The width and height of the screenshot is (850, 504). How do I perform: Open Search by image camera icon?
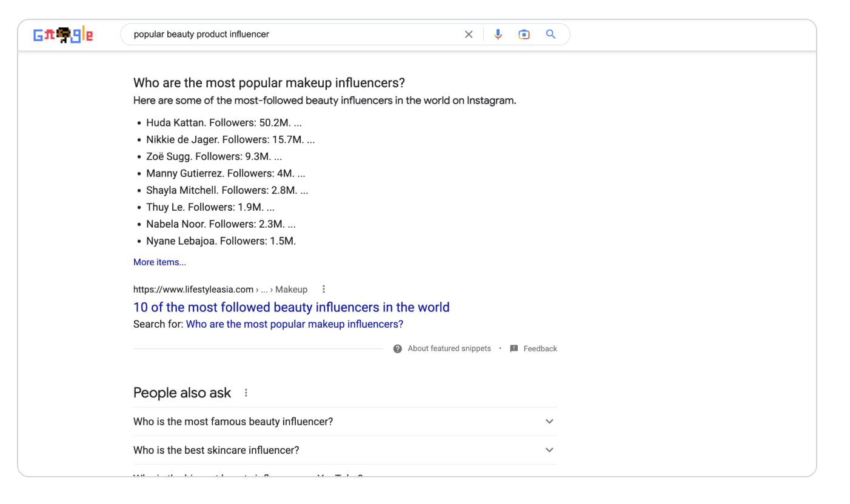click(x=524, y=35)
